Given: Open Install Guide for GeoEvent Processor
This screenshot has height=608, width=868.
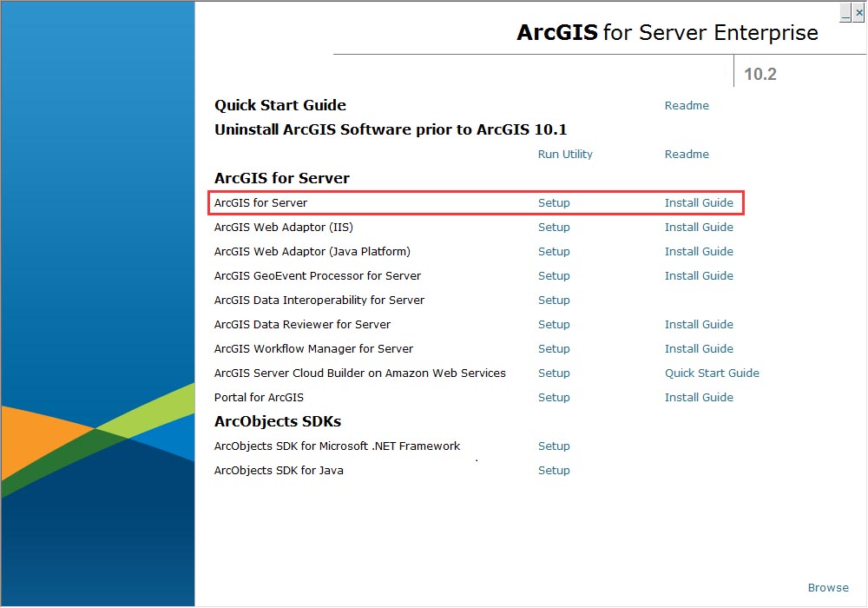Looking at the screenshot, I should (x=699, y=275).
